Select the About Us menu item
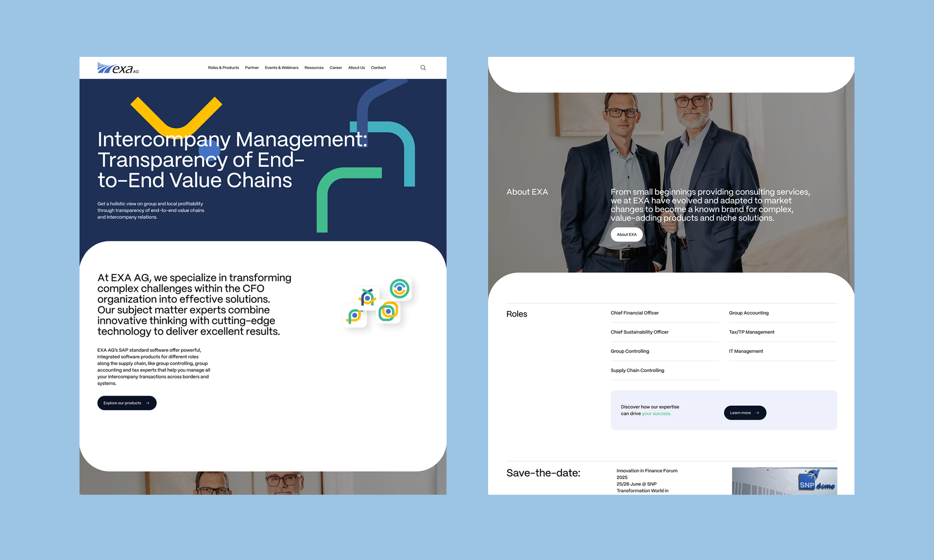Image resolution: width=934 pixels, height=560 pixels. pos(356,67)
